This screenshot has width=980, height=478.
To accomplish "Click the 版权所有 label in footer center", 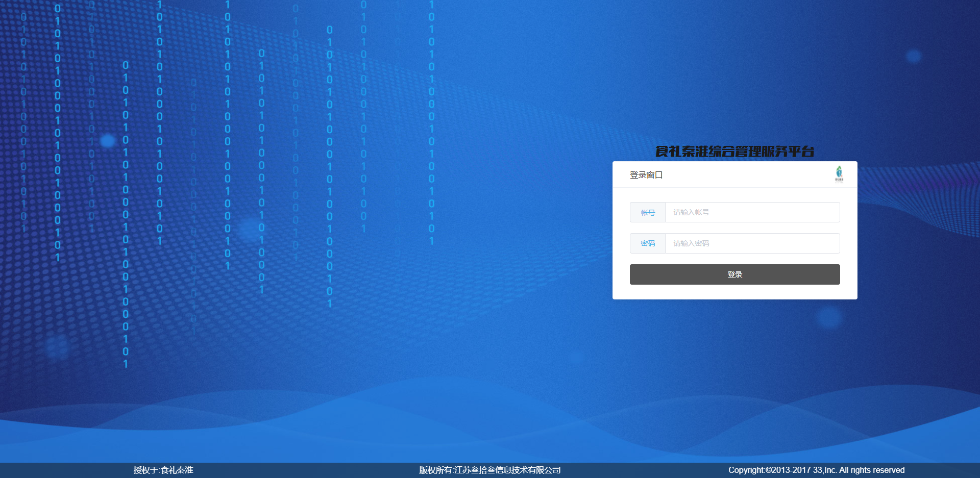I will (435, 470).
